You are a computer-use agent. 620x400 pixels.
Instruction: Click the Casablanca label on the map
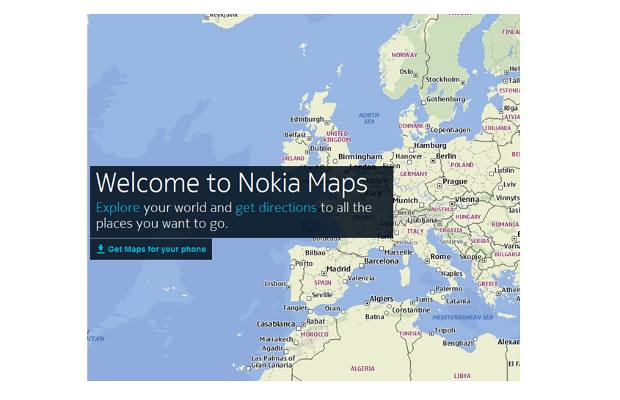pyautogui.click(x=276, y=324)
